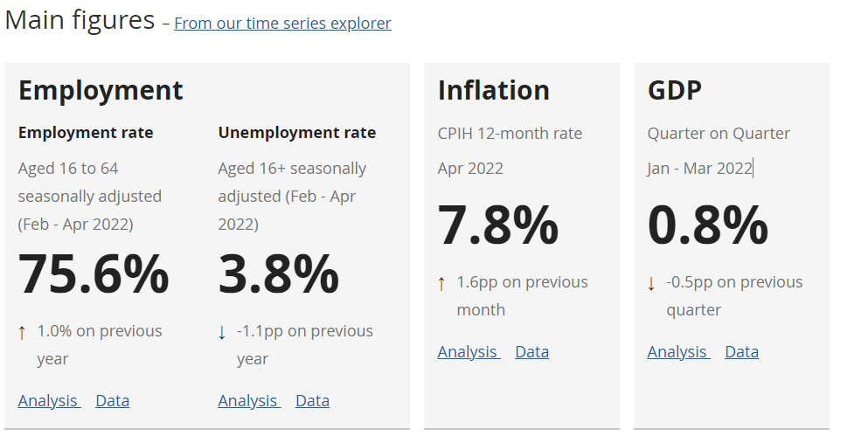
Task: Click the Employment card heading
Action: click(101, 90)
